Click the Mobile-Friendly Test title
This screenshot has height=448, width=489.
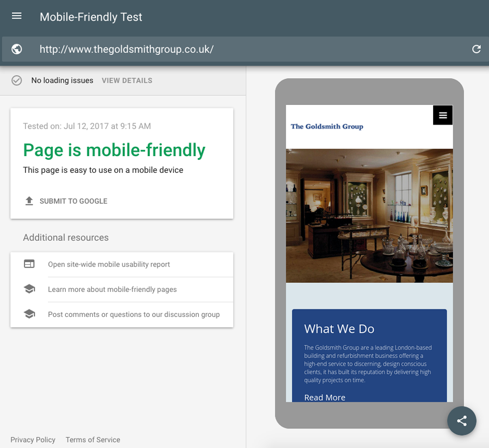(91, 17)
